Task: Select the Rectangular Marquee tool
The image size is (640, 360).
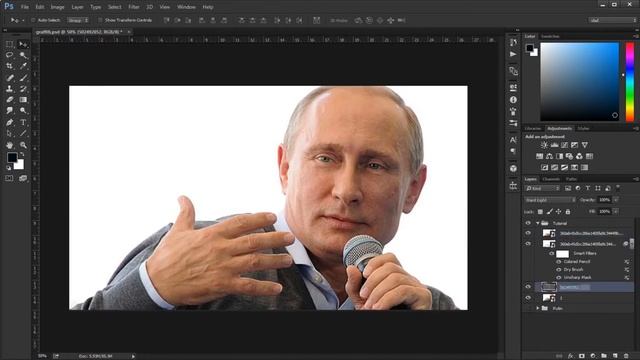Action: (x=9, y=44)
